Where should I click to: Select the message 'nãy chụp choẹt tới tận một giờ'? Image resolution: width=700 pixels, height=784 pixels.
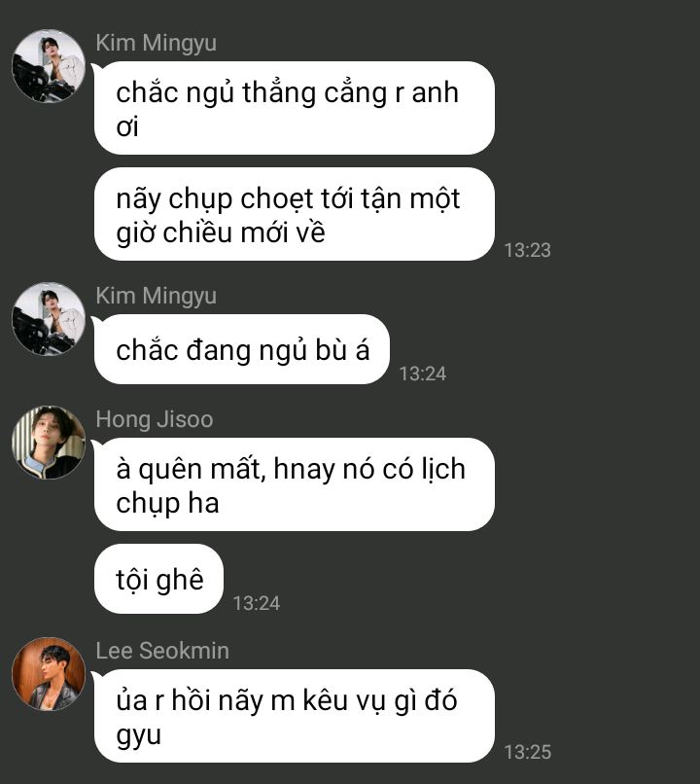[295, 214]
